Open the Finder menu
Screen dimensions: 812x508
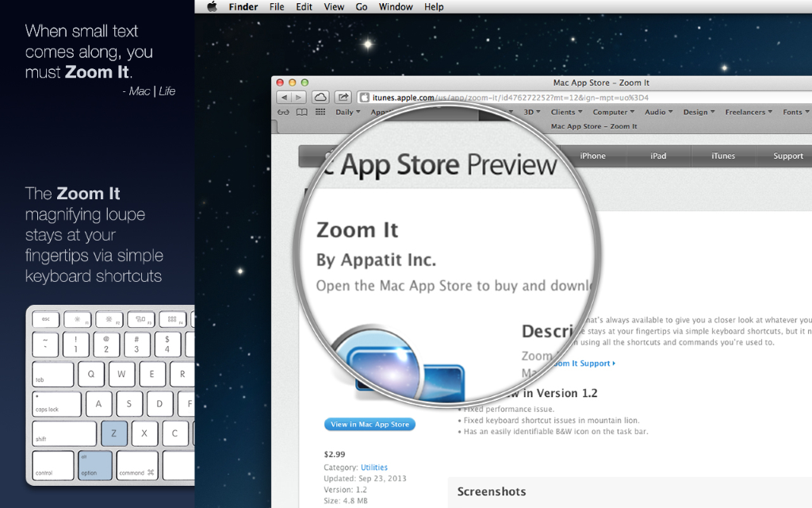click(x=243, y=6)
